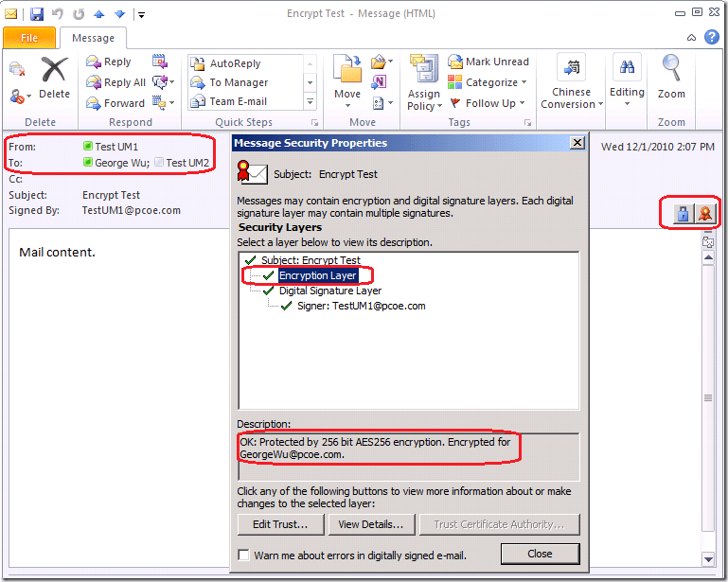Open the File tab
Image resolution: width=728 pixels, height=582 pixels.
pyautogui.click(x=29, y=38)
